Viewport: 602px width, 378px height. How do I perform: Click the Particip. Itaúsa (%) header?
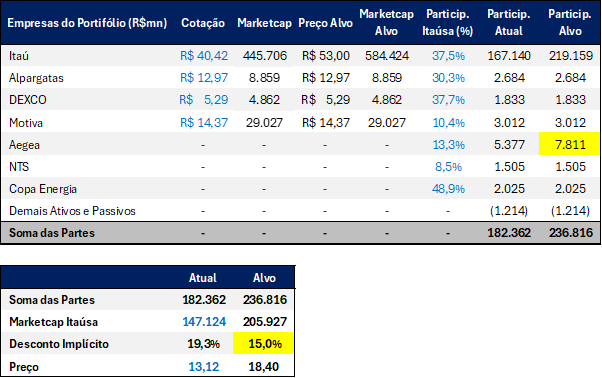point(448,23)
